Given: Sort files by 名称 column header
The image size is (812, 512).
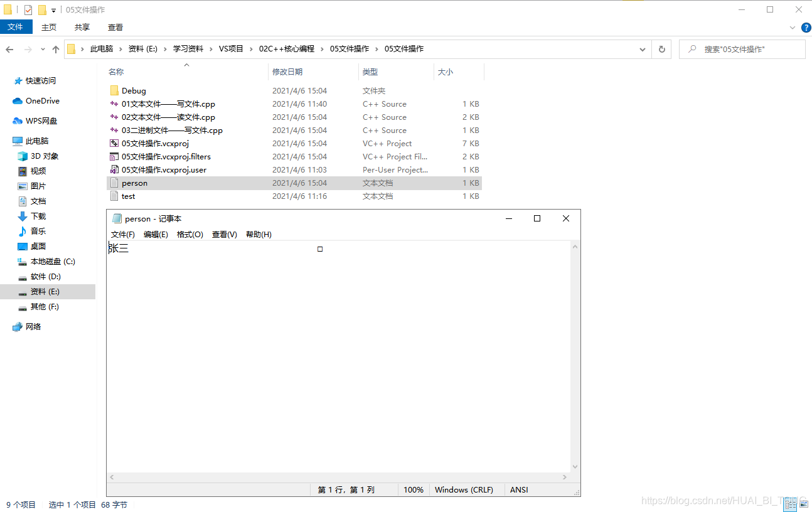Looking at the screenshot, I should [x=186, y=72].
